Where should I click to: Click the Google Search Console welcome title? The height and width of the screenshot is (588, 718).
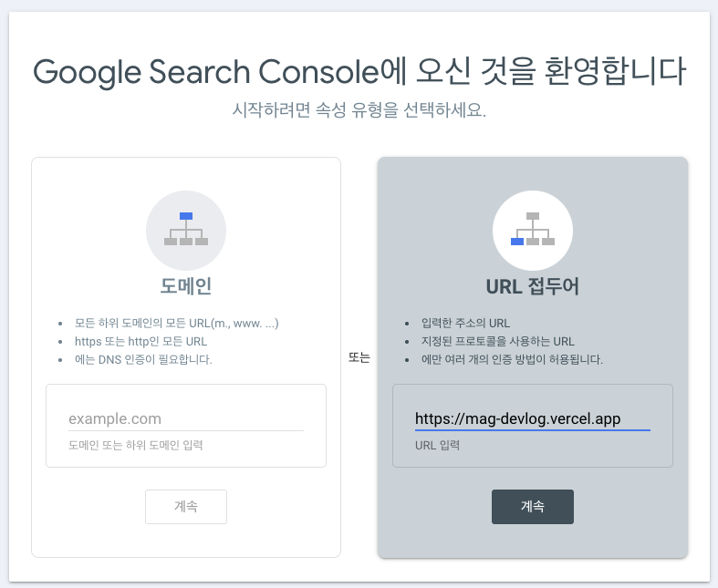click(x=359, y=72)
